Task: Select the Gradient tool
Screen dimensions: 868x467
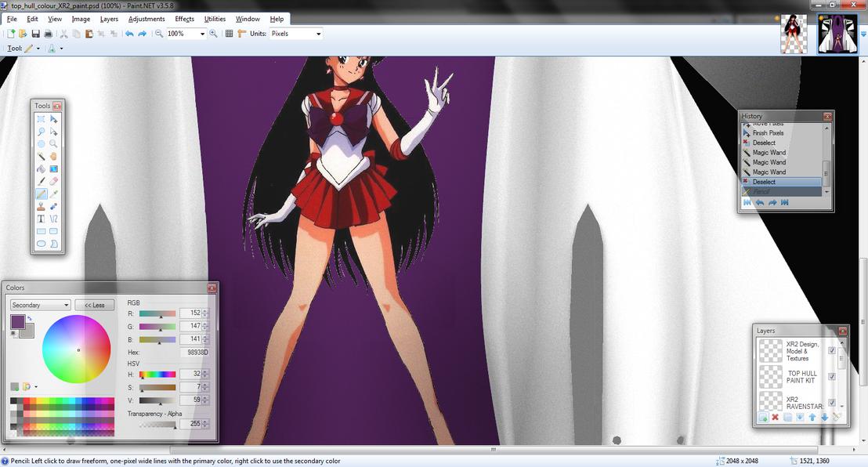Action: pyautogui.click(x=54, y=169)
